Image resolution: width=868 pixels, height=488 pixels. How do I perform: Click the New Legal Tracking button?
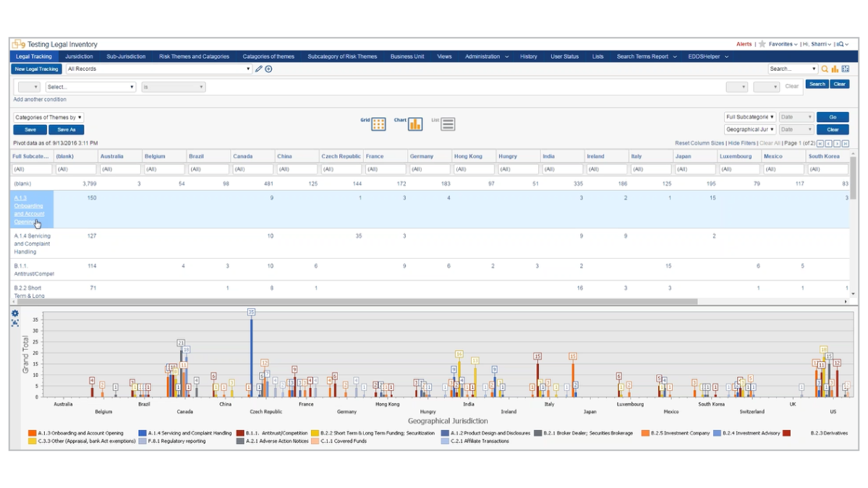tap(37, 69)
